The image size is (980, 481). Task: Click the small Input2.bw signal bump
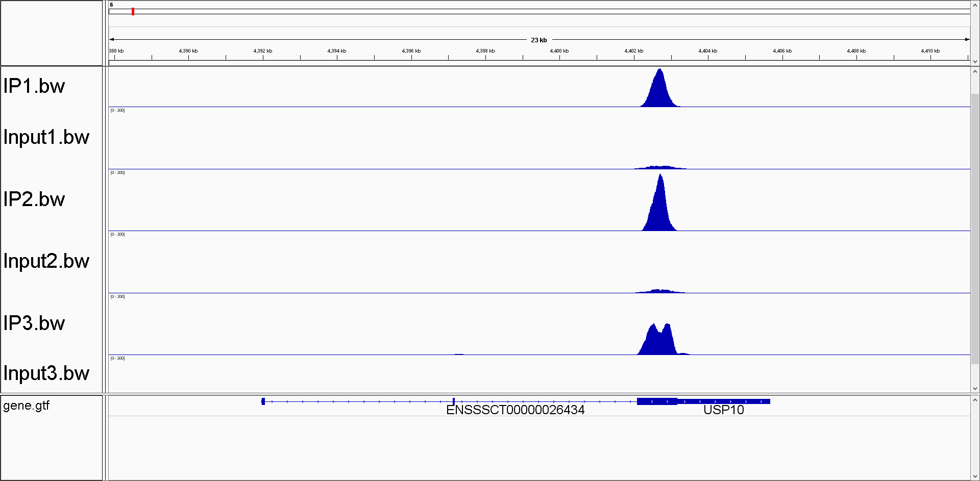point(660,291)
